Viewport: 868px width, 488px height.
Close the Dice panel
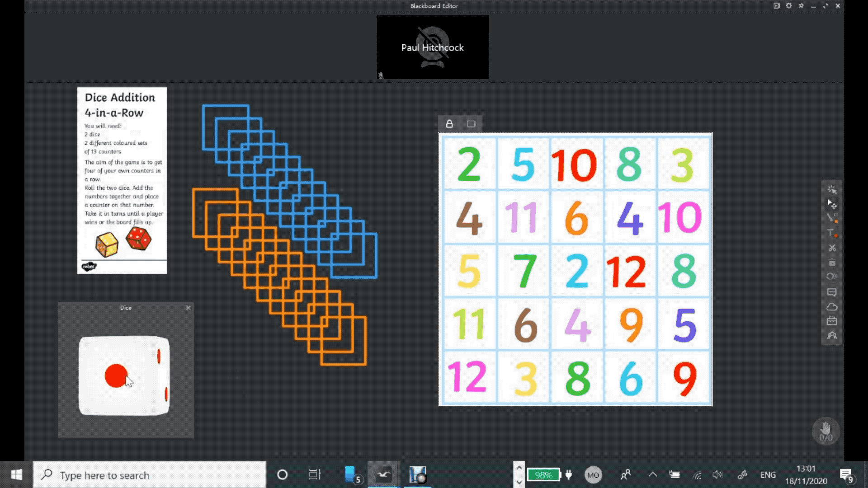click(189, 308)
